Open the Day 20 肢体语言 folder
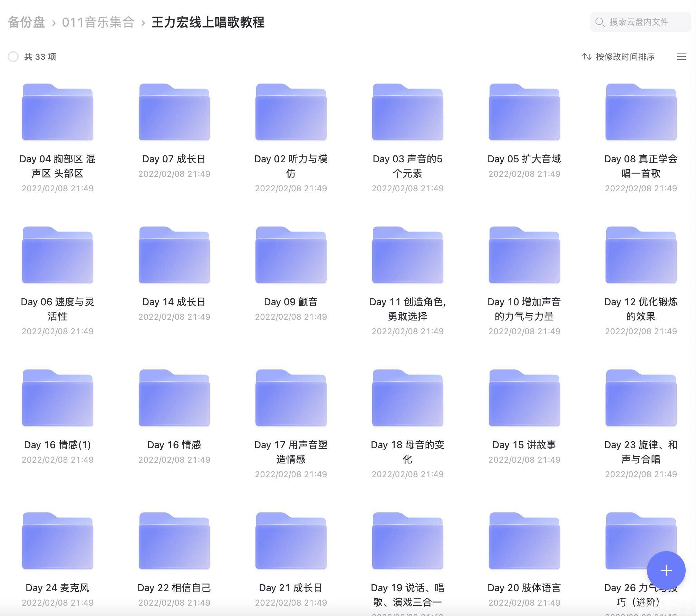 [524, 541]
